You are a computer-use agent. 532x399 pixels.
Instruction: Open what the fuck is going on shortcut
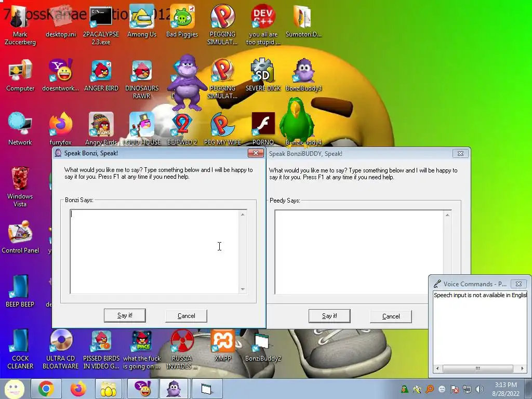[142, 350]
